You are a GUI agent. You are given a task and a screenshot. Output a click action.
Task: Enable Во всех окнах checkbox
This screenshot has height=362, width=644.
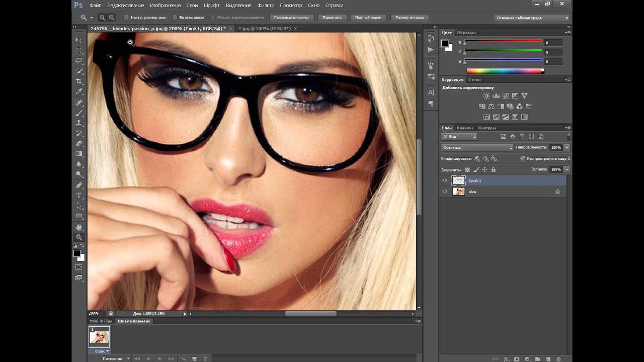point(175,18)
